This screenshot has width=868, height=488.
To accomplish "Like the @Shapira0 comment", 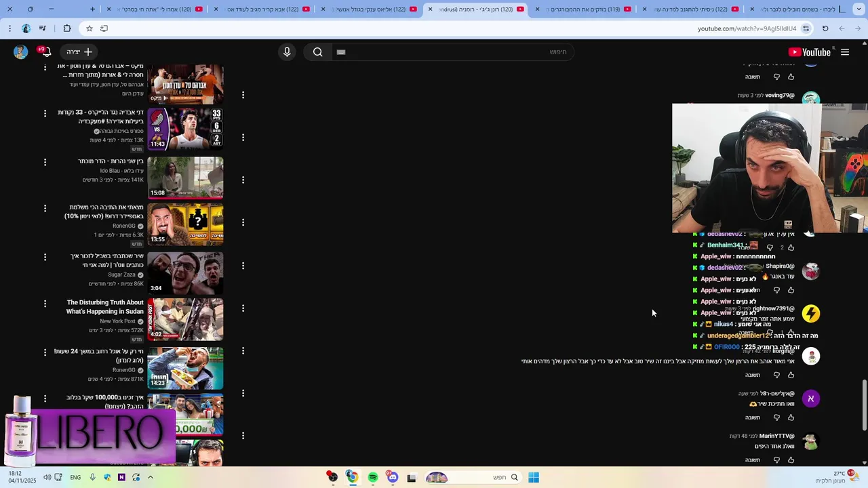I will pyautogui.click(x=791, y=290).
